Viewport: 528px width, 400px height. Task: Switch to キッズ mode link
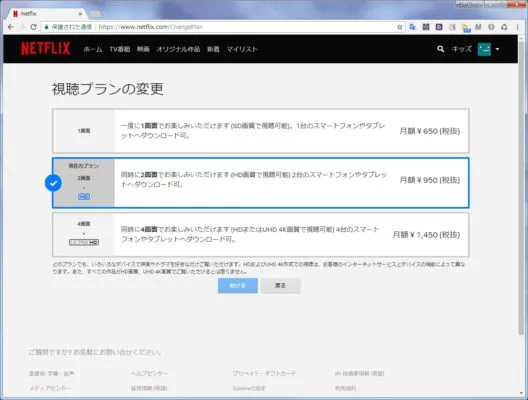(x=462, y=49)
